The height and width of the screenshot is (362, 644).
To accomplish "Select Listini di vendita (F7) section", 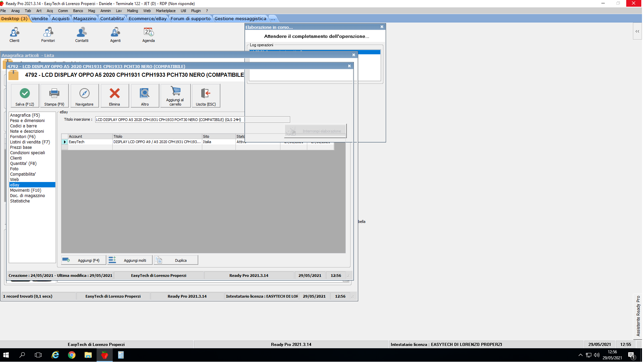I will [x=32, y=142].
